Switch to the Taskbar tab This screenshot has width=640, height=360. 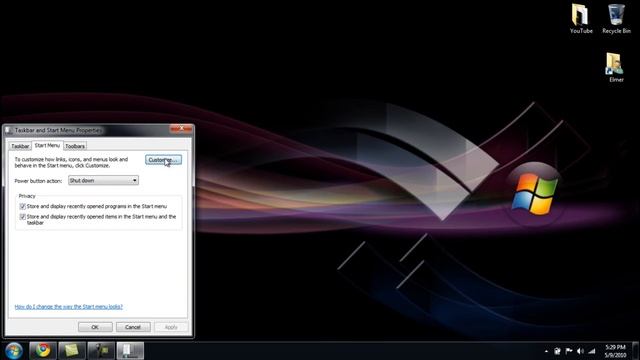tap(20, 146)
